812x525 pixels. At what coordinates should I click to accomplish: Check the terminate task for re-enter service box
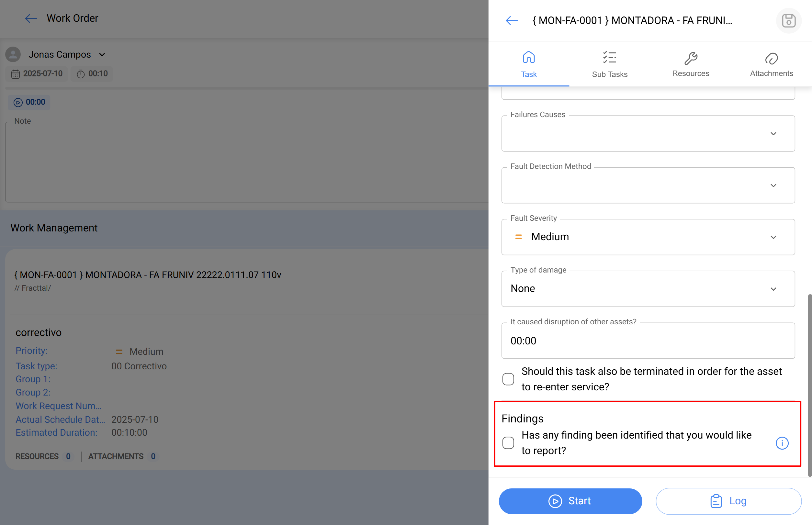(x=508, y=379)
